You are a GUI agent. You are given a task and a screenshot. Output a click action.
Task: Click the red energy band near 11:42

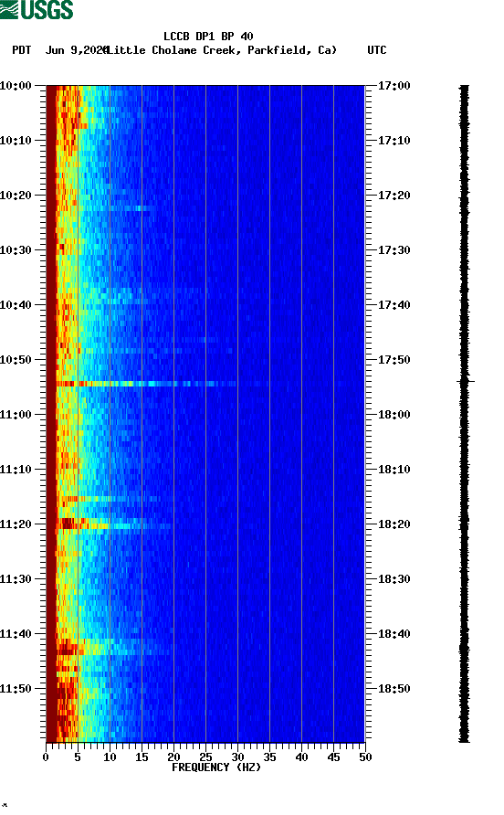(68, 649)
